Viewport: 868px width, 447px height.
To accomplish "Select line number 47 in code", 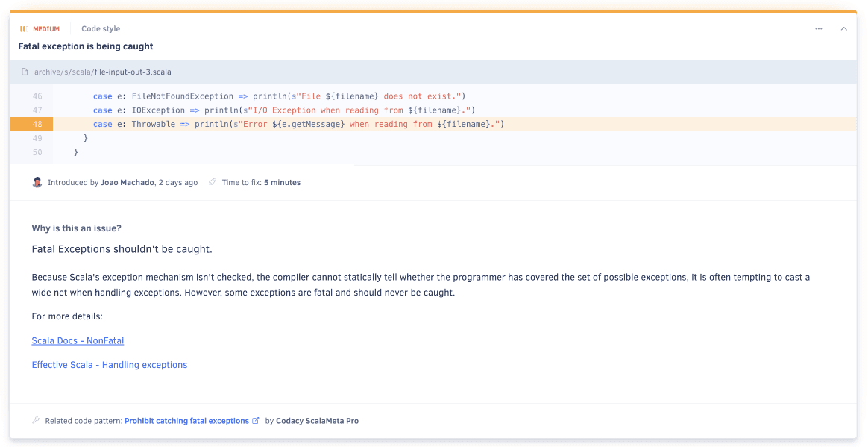I will 37,110.
